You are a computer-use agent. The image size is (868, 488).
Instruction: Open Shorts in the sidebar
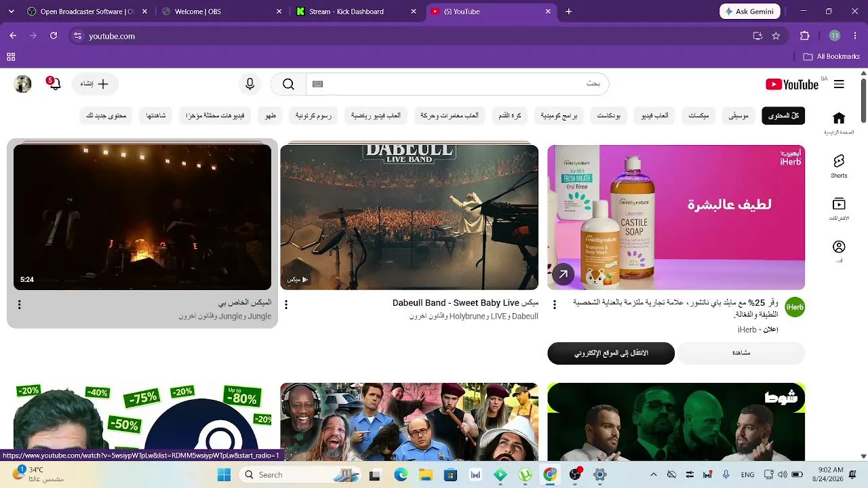click(x=839, y=166)
